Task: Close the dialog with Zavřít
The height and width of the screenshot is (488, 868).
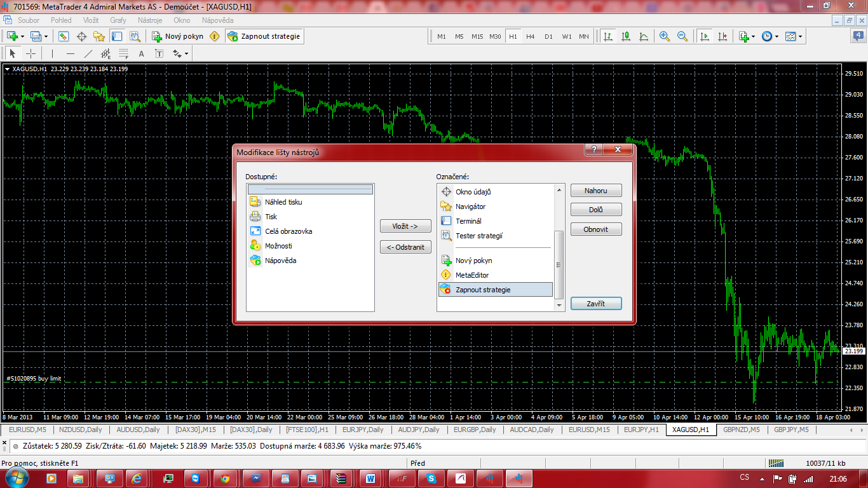Action: tap(596, 304)
